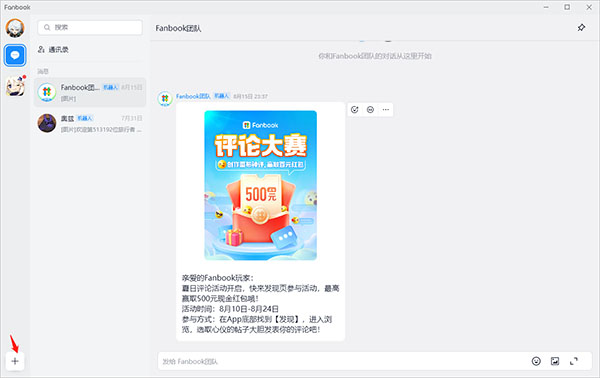Focus the message input field 发给 Fanbook团队

tap(342, 361)
